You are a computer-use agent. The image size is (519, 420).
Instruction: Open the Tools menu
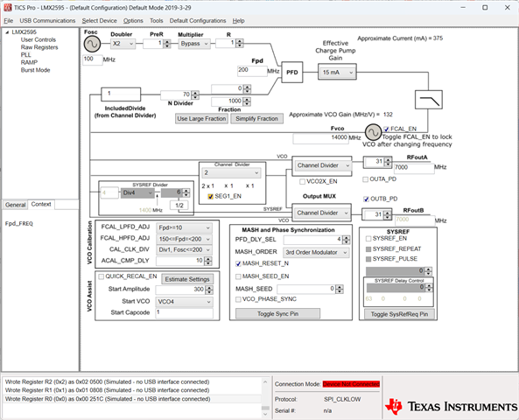pos(157,20)
